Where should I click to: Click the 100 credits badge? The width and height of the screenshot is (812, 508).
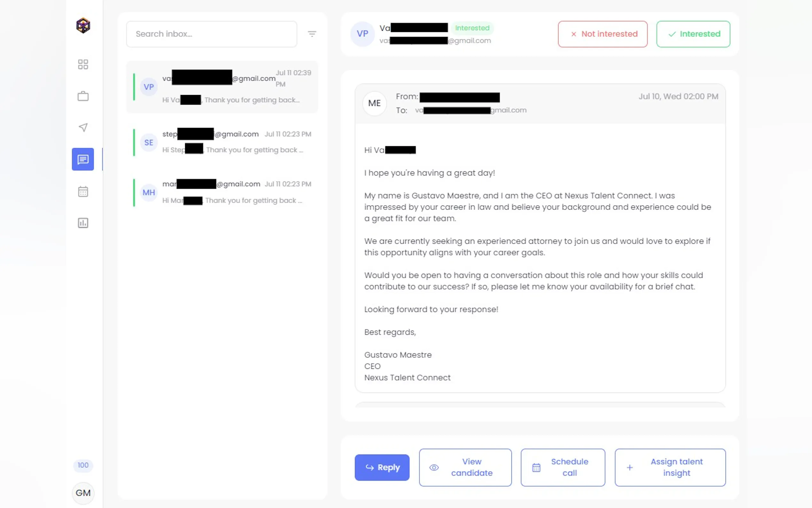coord(83,465)
